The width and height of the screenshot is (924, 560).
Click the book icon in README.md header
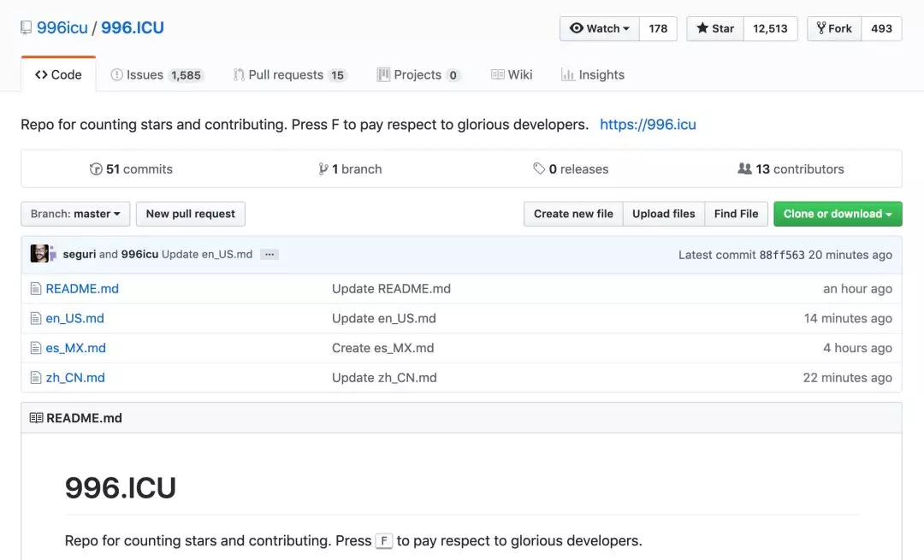36,418
